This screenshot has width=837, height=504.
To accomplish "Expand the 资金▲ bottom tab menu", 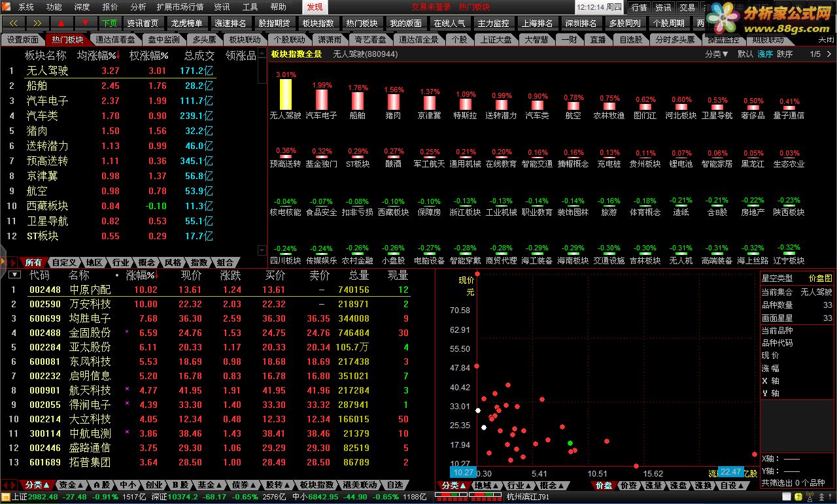I will 71,485.
